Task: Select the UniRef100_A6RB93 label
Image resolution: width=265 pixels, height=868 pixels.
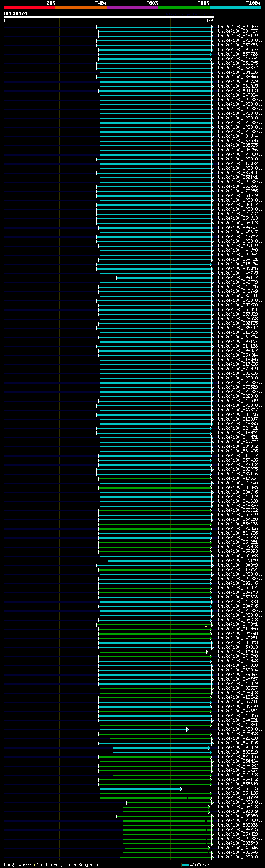Action: (238, 551)
